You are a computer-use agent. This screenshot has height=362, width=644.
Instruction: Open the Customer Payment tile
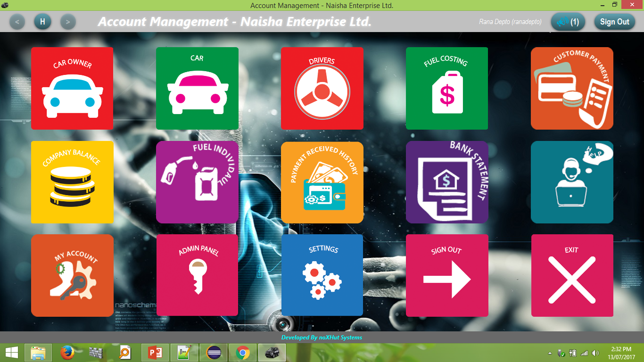coord(572,88)
